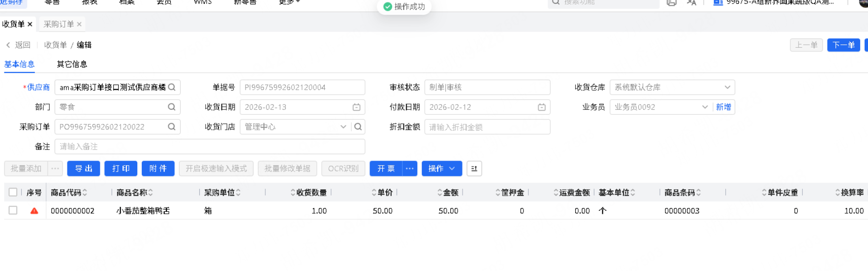868x271 pixels.
Task: Expand the 操作 dropdown button
Action: (x=442, y=169)
